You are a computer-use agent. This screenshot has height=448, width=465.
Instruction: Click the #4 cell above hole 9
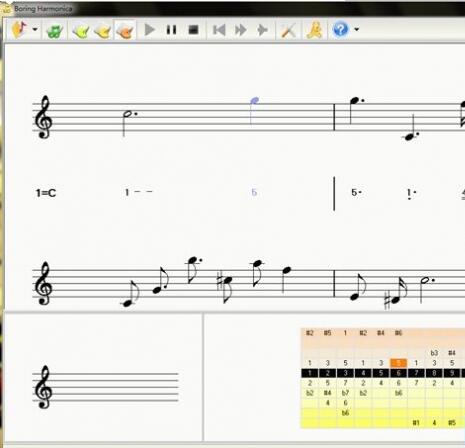[452, 353]
